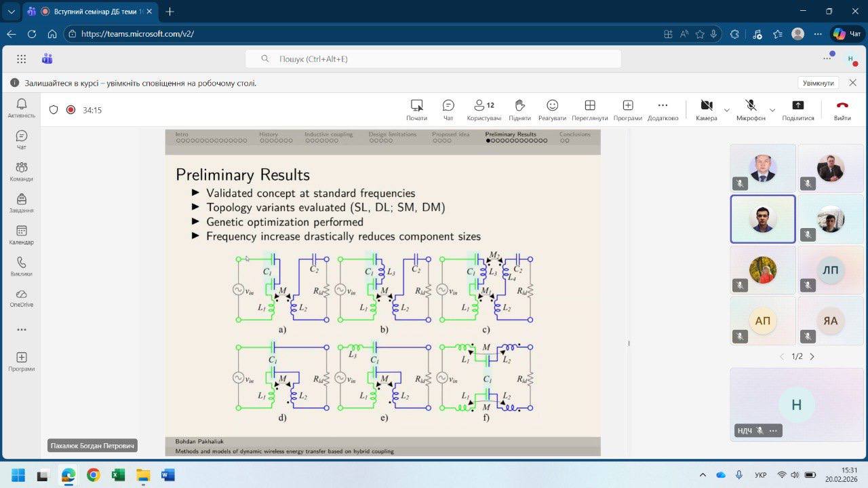Click the Увімкнути notifications button
This screenshot has width=868, height=488.
[818, 83]
